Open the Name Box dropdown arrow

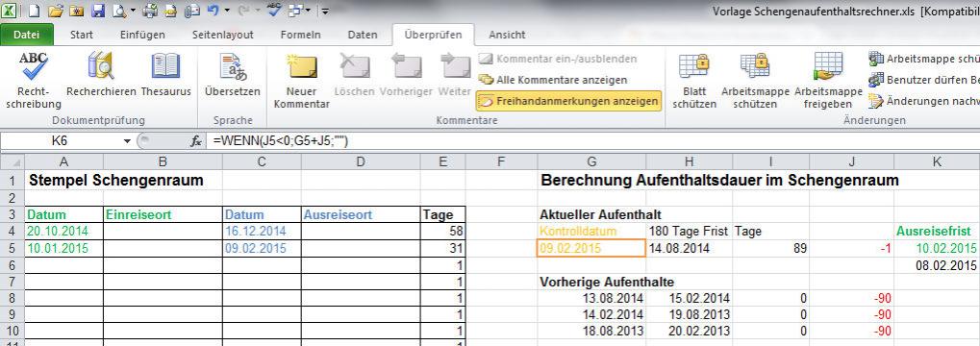(127, 142)
